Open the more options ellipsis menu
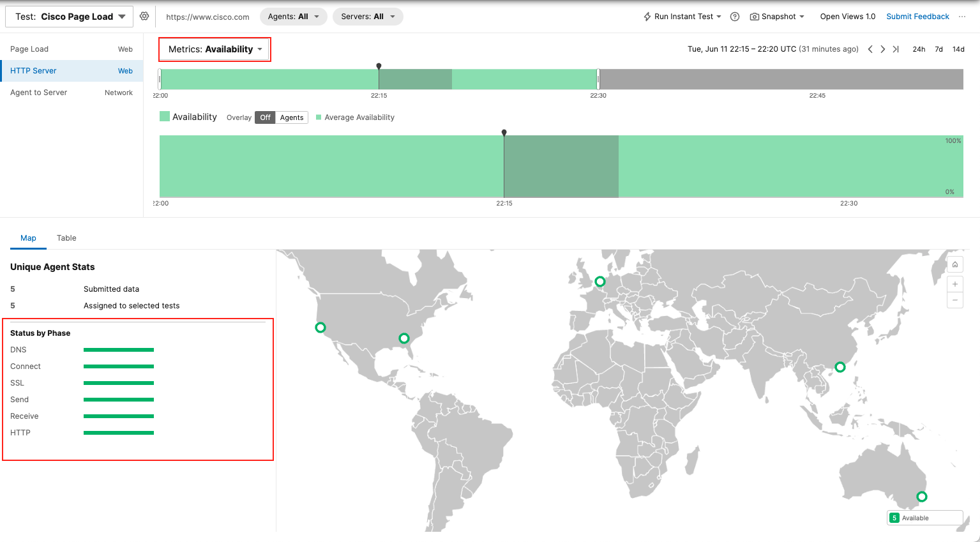Image resolution: width=980 pixels, height=542 pixels. click(962, 17)
